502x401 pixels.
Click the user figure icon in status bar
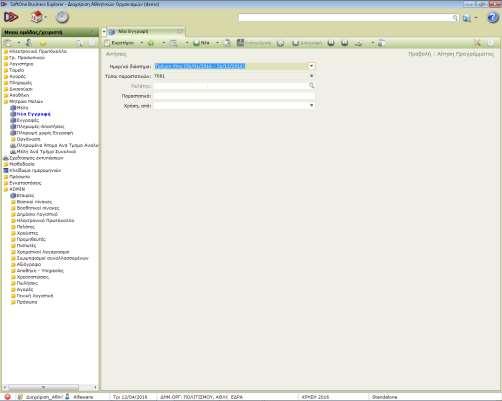pos(67,396)
